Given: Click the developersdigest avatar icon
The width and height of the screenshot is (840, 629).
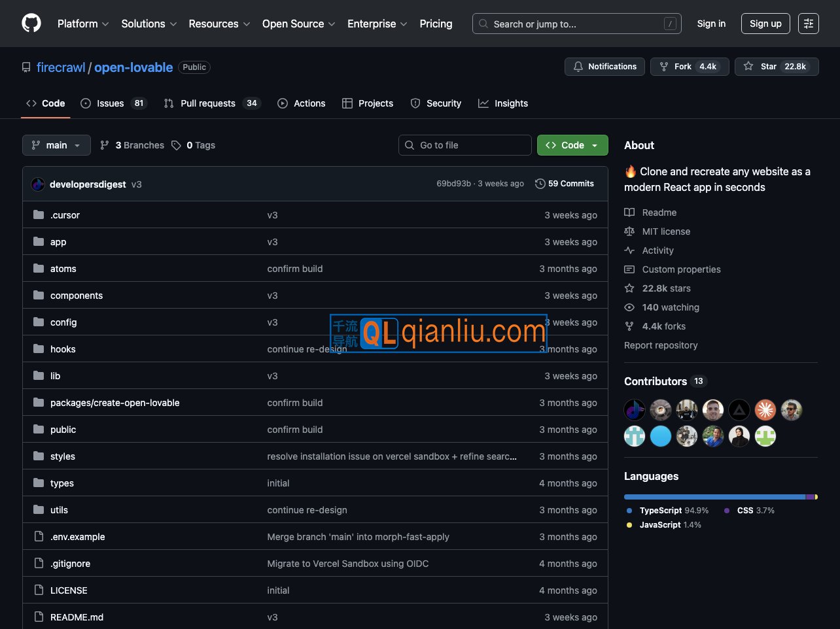Looking at the screenshot, I should point(38,184).
